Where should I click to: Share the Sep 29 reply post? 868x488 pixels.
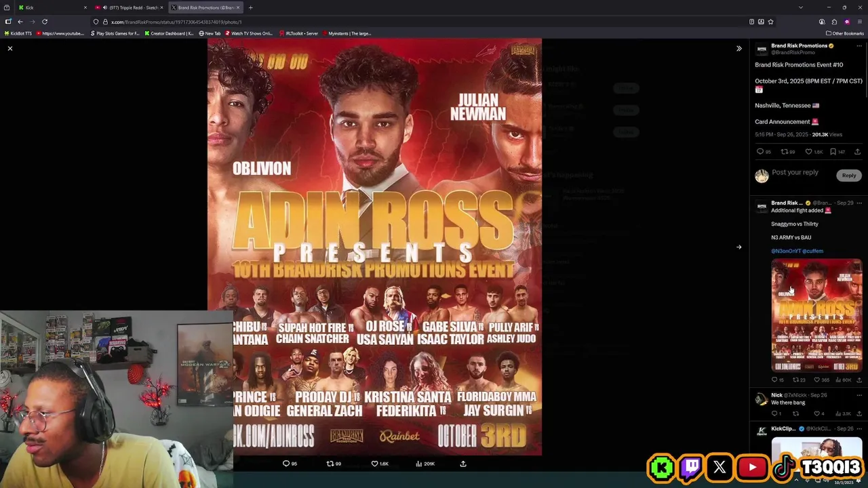pyautogui.click(x=858, y=380)
